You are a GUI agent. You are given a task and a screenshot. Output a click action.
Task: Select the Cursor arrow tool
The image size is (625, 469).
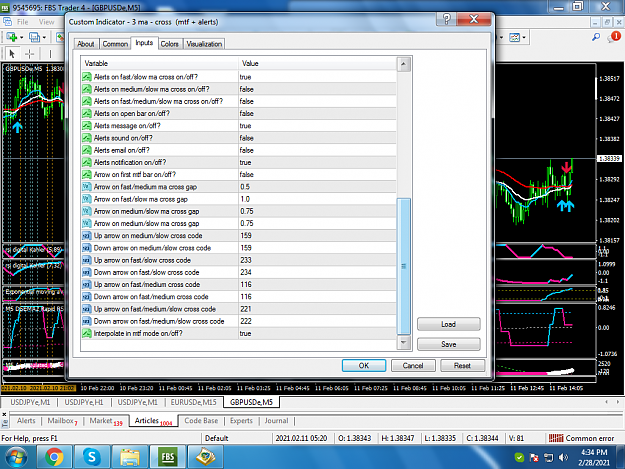[x=12, y=53]
